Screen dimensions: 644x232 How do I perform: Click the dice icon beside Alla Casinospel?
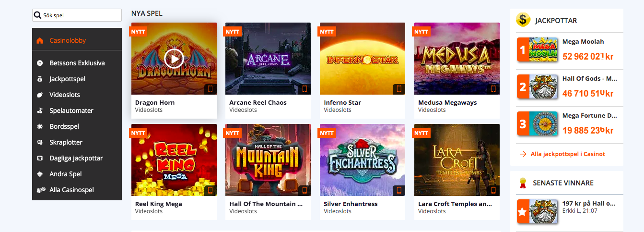[41, 190]
